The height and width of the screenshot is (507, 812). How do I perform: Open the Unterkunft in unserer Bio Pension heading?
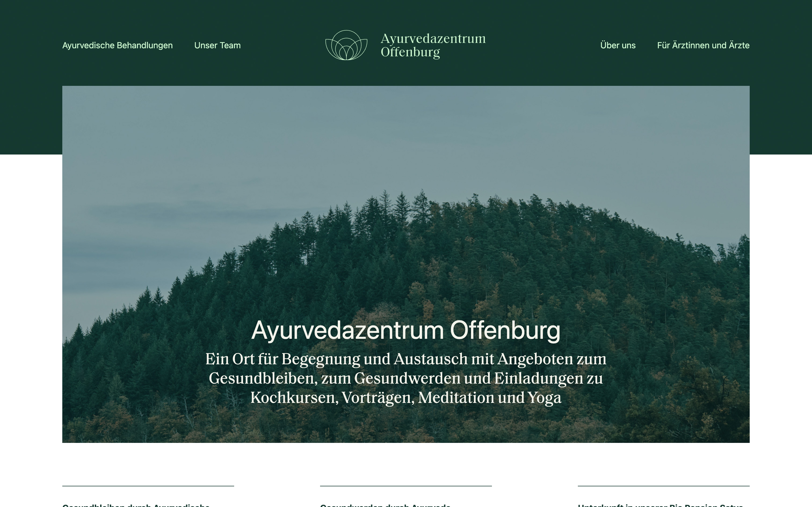click(x=660, y=505)
